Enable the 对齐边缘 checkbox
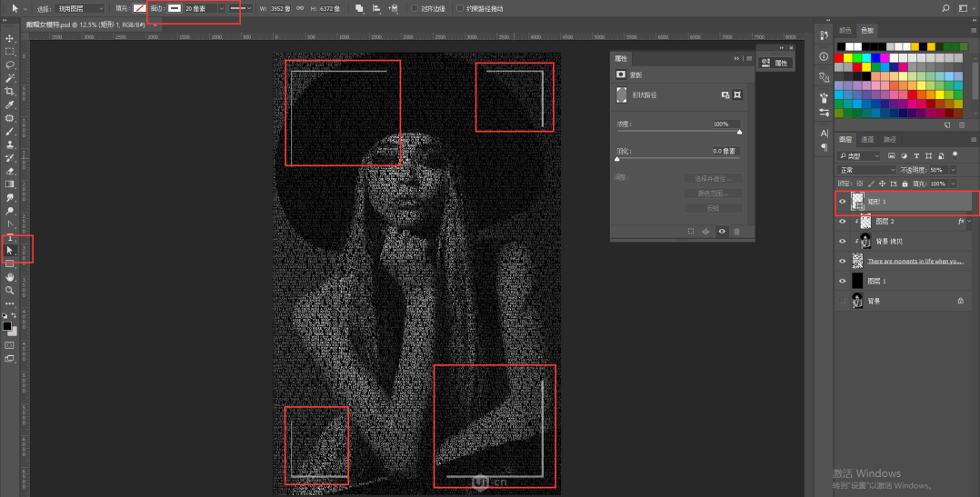Screen dimensions: 980x497 415,8
